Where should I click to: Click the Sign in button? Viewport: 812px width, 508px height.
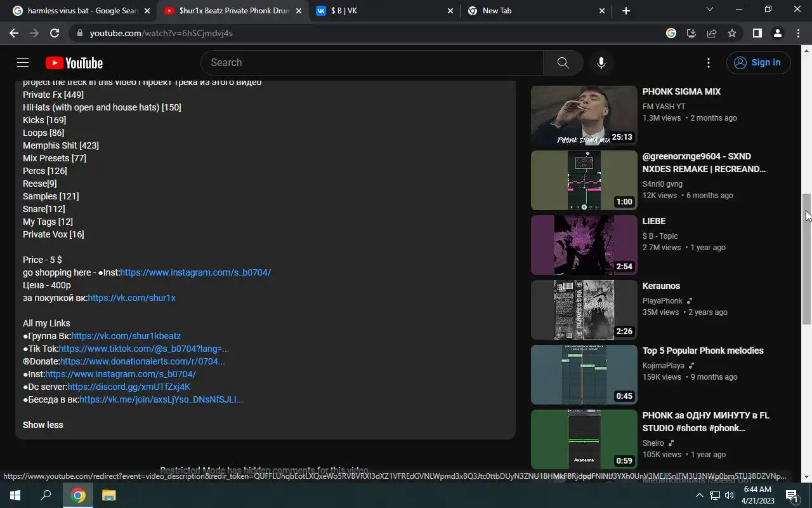click(759, 62)
